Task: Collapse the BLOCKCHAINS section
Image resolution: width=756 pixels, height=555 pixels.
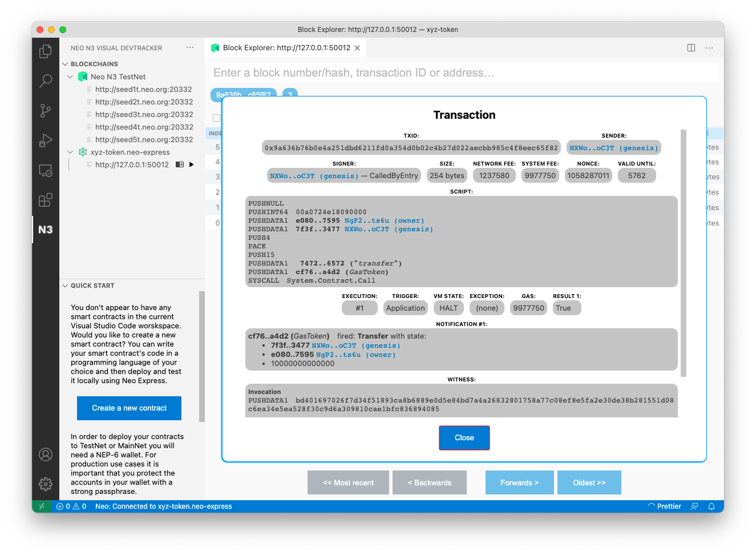Action: click(65, 64)
